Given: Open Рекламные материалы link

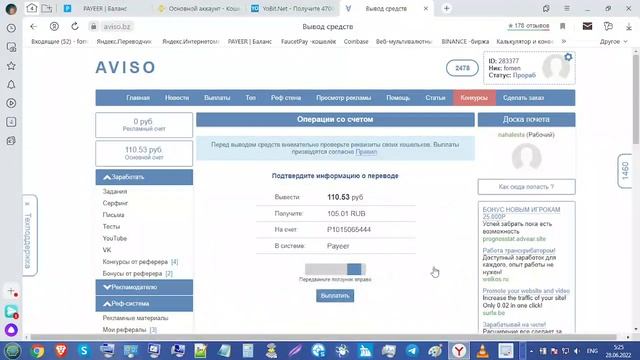Looking at the screenshot, I should tap(135, 318).
